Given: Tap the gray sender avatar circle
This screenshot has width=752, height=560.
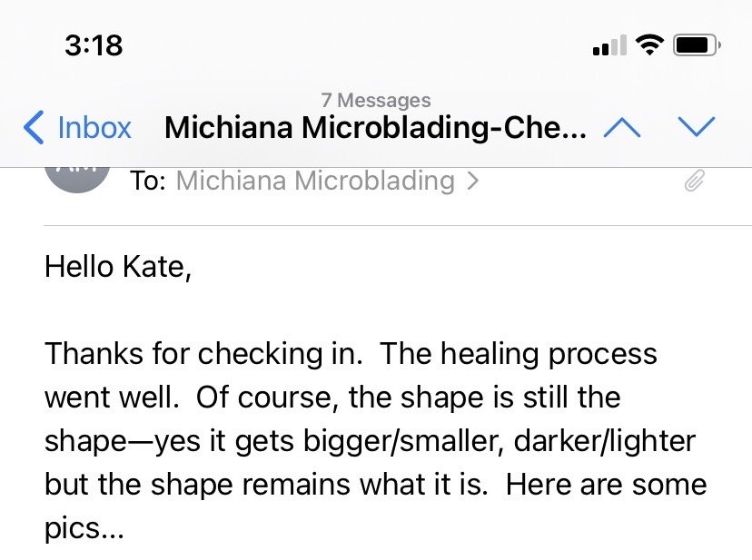Looking at the screenshot, I should [77, 175].
